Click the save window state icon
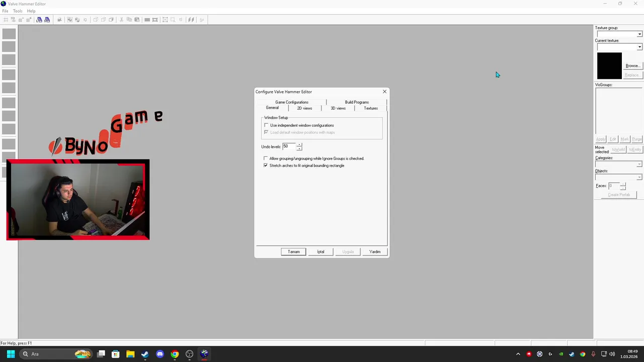Viewport: 644px width, 362px height. (x=47, y=20)
